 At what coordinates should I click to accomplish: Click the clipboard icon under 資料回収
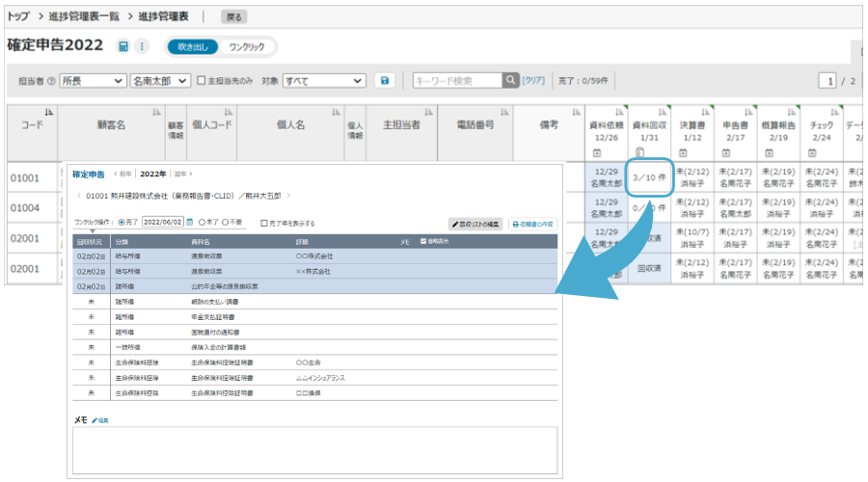(639, 152)
